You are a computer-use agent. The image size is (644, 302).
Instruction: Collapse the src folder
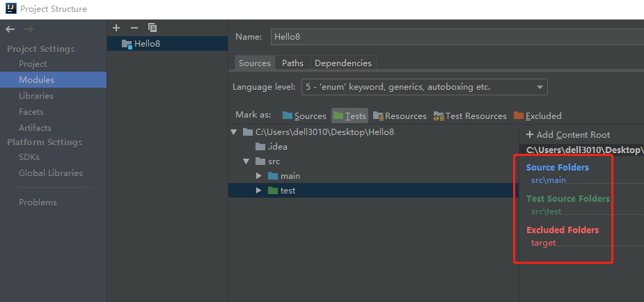coord(246,161)
